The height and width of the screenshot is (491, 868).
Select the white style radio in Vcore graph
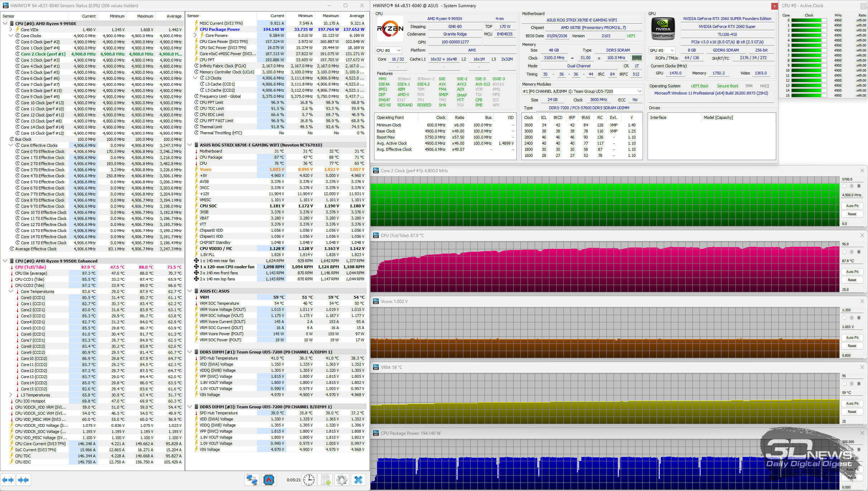tap(845, 318)
